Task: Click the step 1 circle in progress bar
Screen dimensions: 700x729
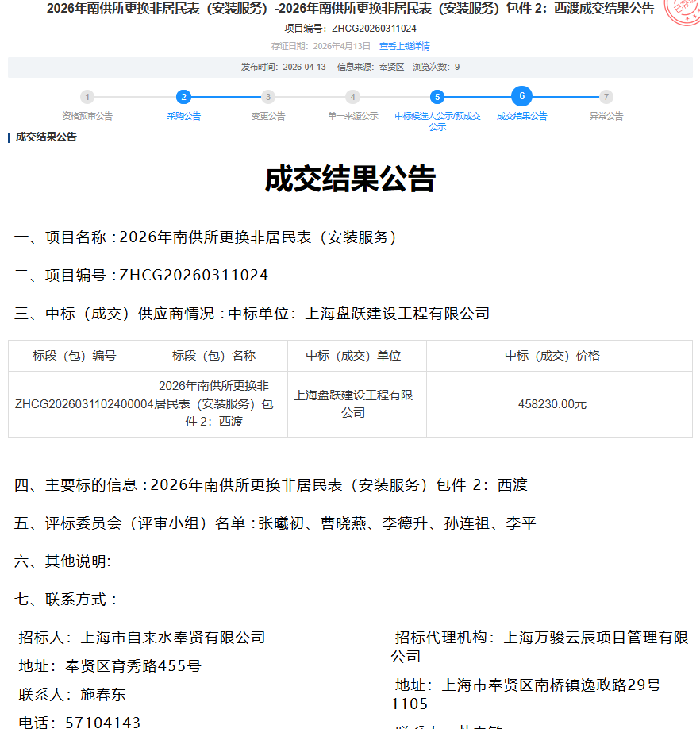Action: click(x=87, y=97)
